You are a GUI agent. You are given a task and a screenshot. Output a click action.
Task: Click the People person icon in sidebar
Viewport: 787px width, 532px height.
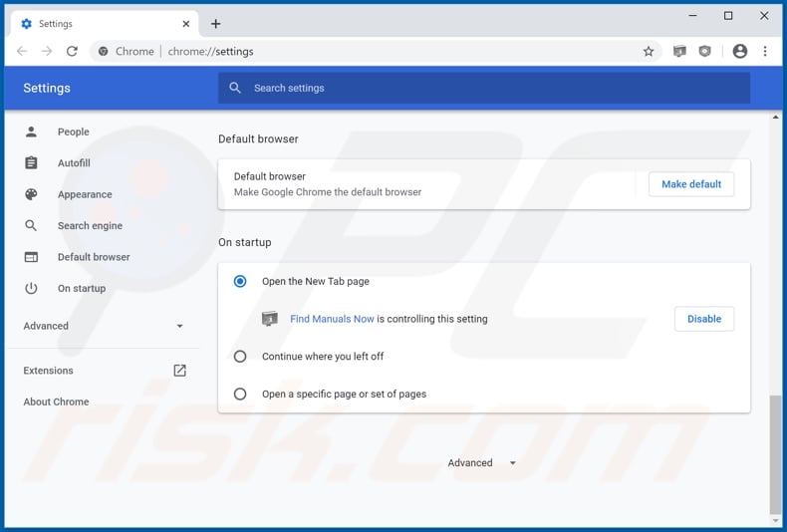point(31,132)
